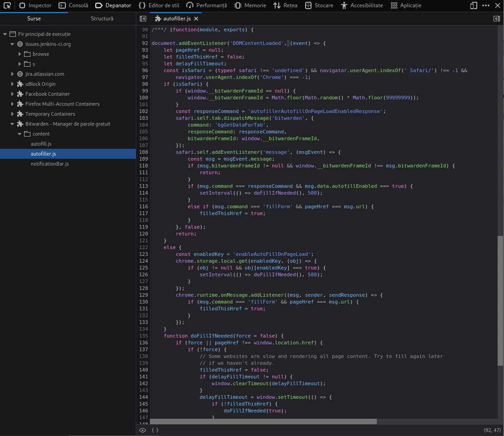Open the Inspector panel
Screen dimensions: 504x436
coord(35,5)
